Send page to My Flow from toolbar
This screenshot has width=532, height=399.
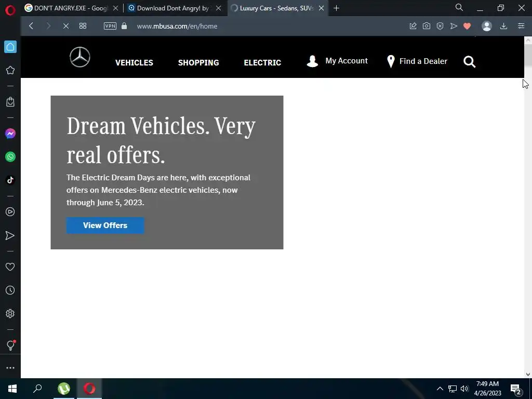454,26
